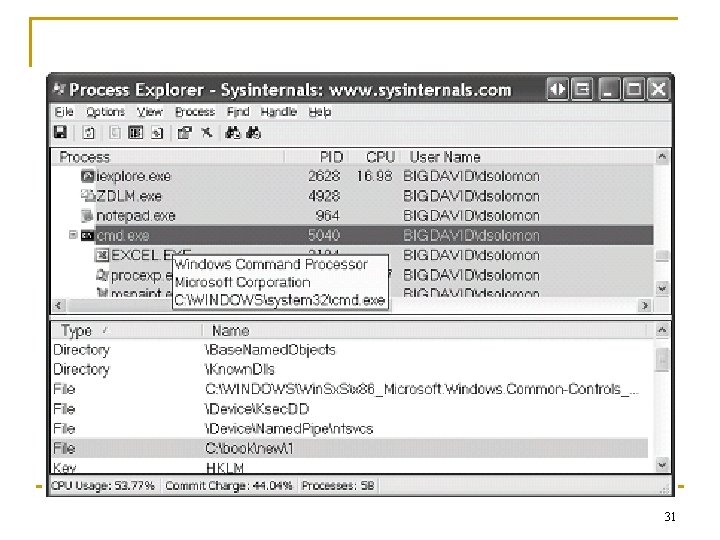Sort by the User Name column header
The width and height of the screenshot is (720, 540).
click(527, 157)
